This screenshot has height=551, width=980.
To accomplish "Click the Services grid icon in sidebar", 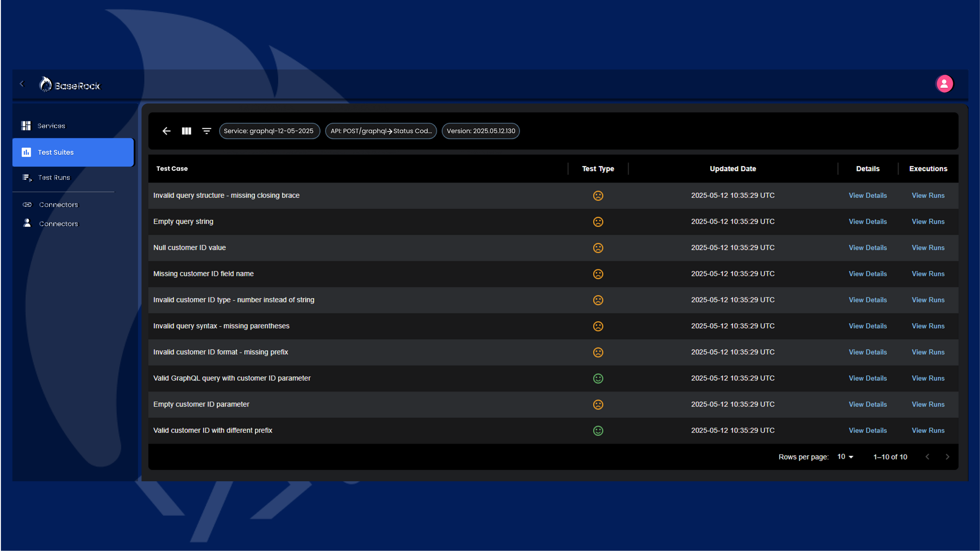I will 26,125.
